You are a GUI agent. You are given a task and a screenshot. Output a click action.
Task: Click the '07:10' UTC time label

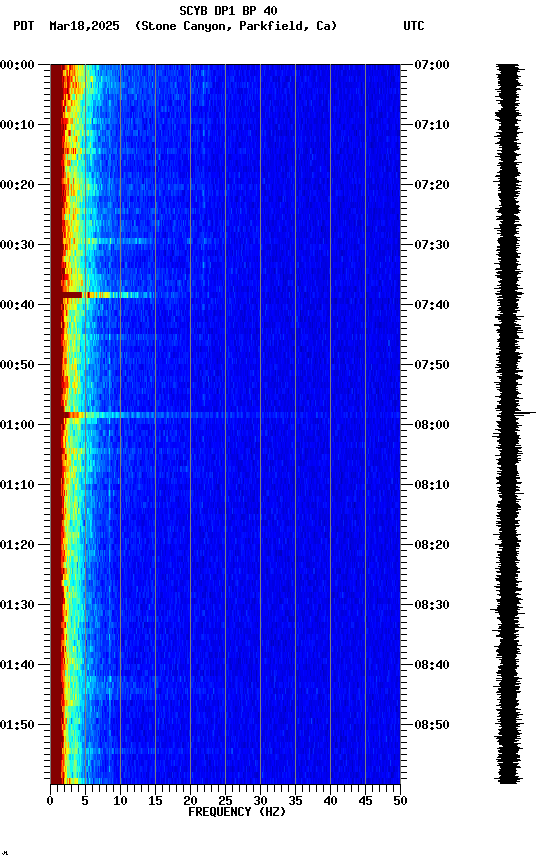[432, 125]
